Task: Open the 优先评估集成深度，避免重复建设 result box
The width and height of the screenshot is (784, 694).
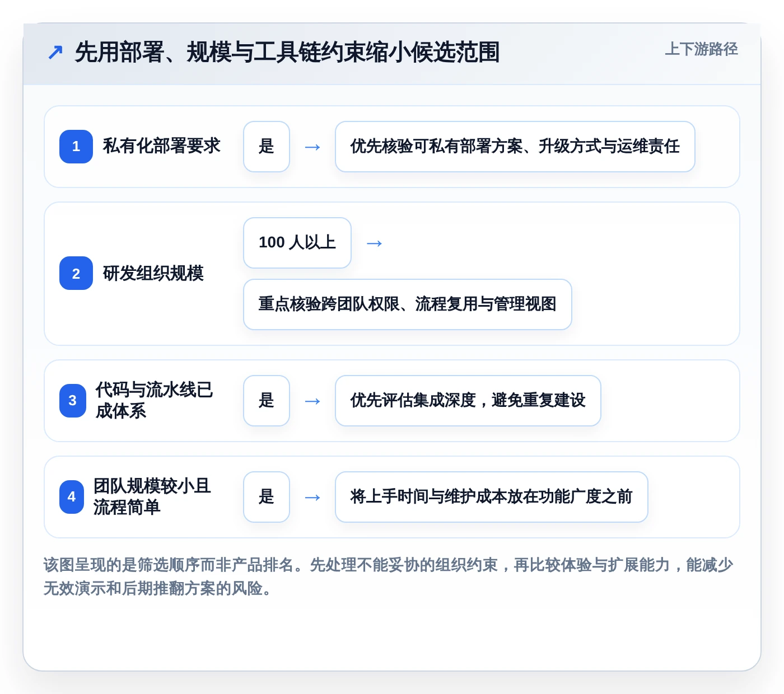Action: coord(468,401)
